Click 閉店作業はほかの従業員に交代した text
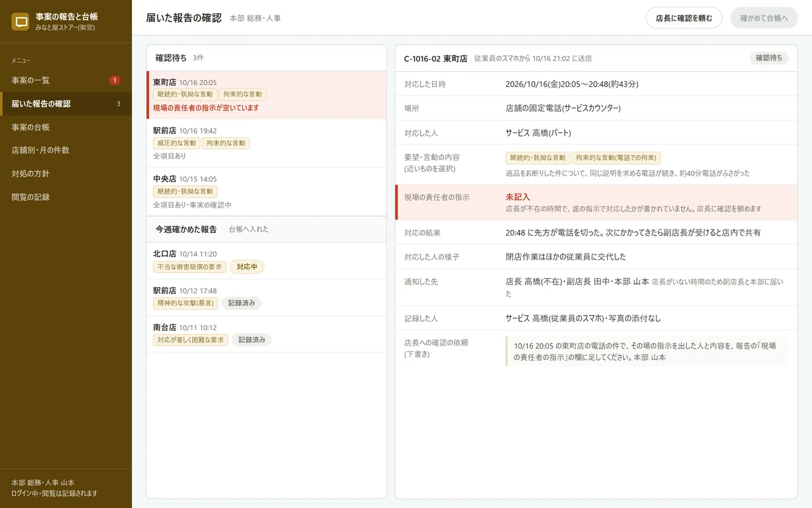 (x=566, y=257)
